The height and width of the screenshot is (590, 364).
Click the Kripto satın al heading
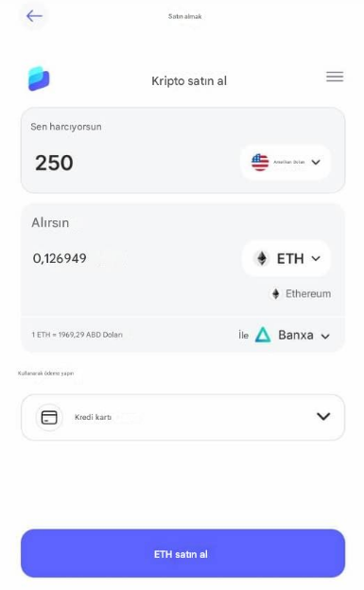189,81
